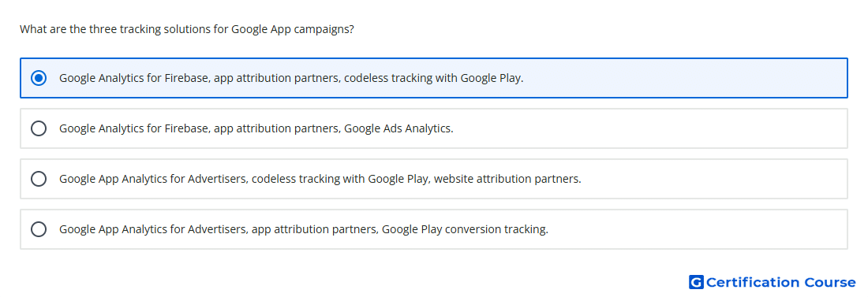Open the Certification Course link text

pyautogui.click(x=780, y=282)
